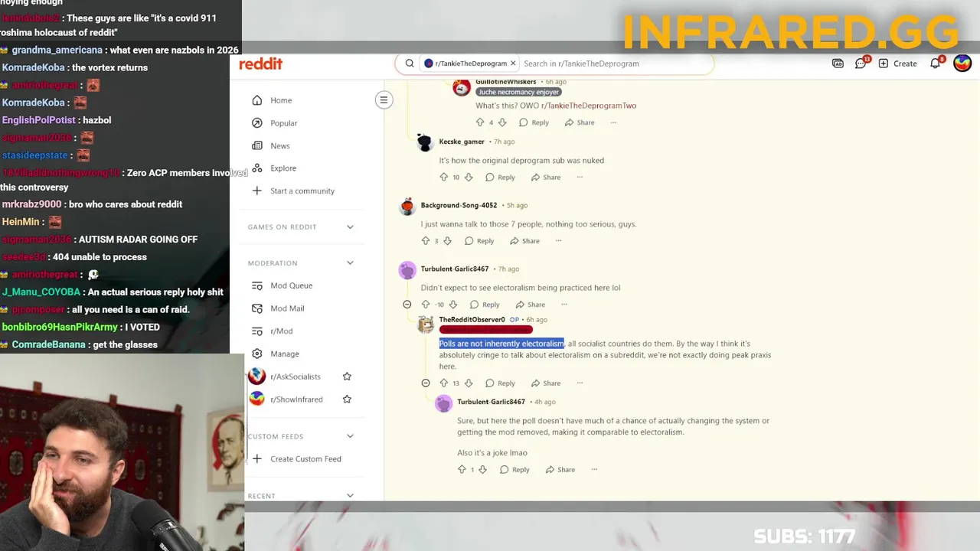Open the advertise icon in header
This screenshot has height=551, width=980.
point(838,64)
